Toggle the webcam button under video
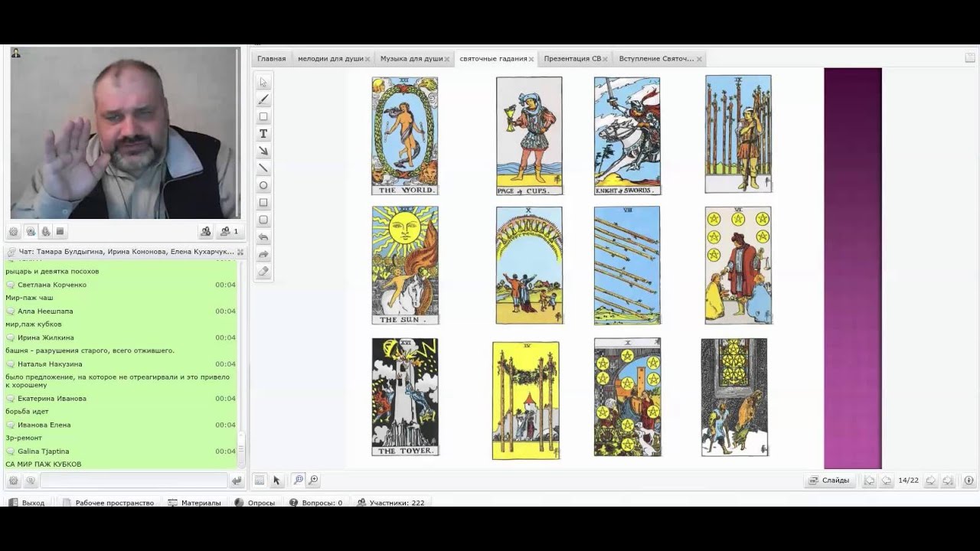Viewport: 980px width, 551px height. 31,231
